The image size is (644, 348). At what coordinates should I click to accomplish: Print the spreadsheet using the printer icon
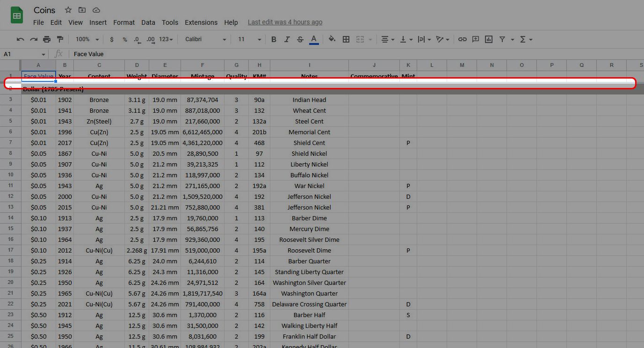pos(47,39)
